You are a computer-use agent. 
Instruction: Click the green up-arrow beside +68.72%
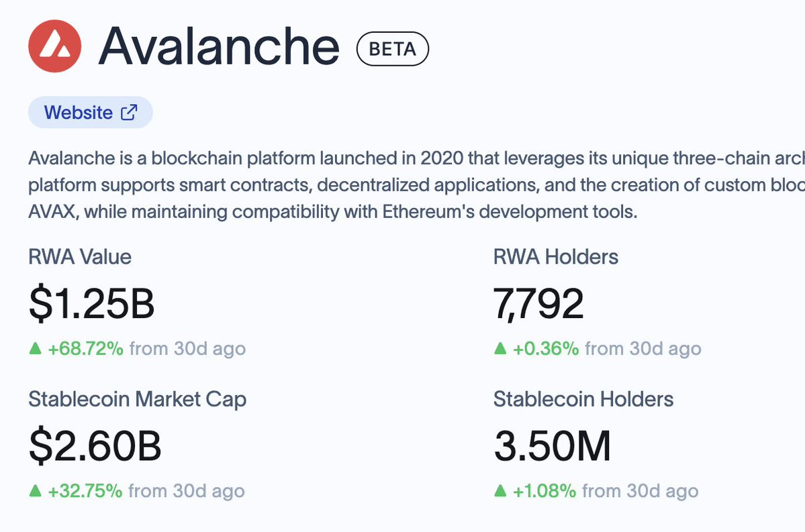36,349
